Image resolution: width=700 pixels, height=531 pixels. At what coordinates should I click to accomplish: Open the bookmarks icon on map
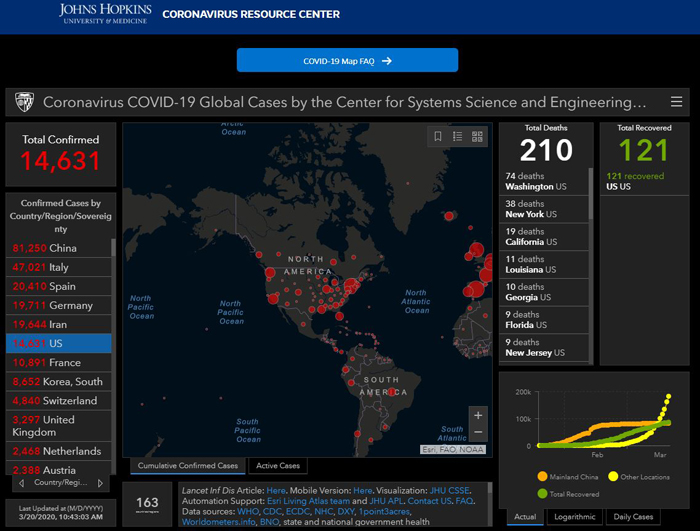[x=438, y=136]
